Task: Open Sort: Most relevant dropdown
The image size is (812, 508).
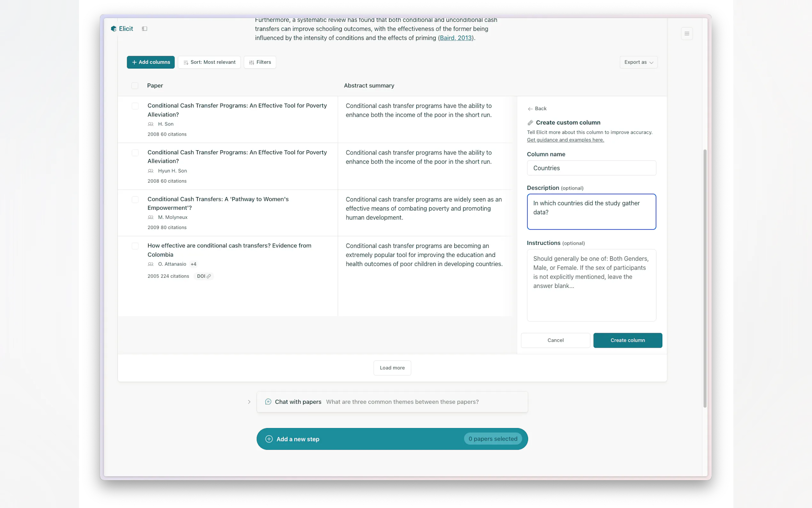Action: coord(209,62)
